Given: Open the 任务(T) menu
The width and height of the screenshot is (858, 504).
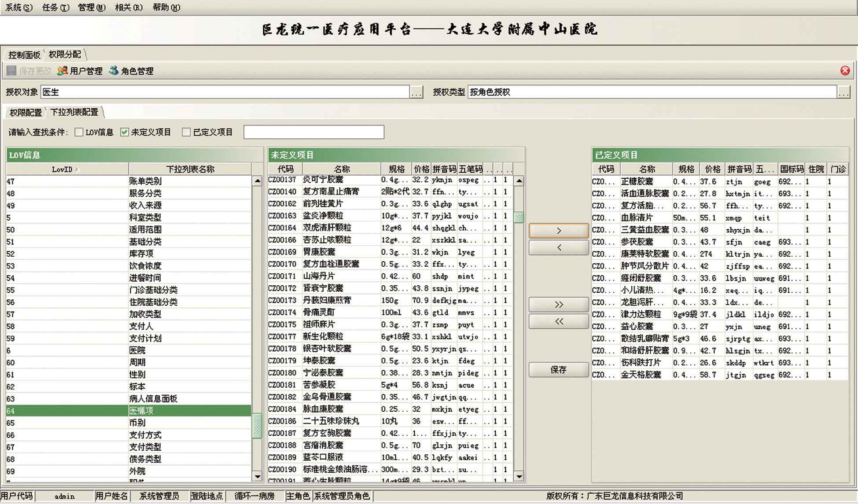Looking at the screenshot, I should 55,7.
